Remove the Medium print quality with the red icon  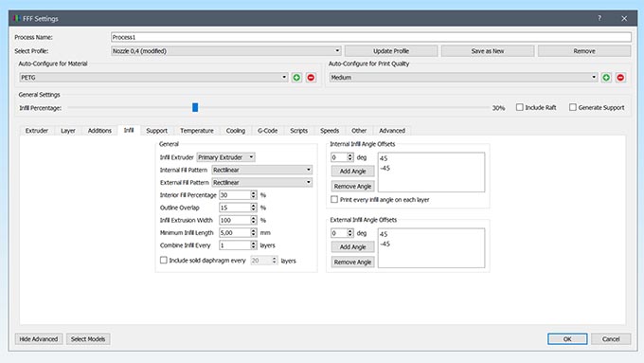[620, 78]
